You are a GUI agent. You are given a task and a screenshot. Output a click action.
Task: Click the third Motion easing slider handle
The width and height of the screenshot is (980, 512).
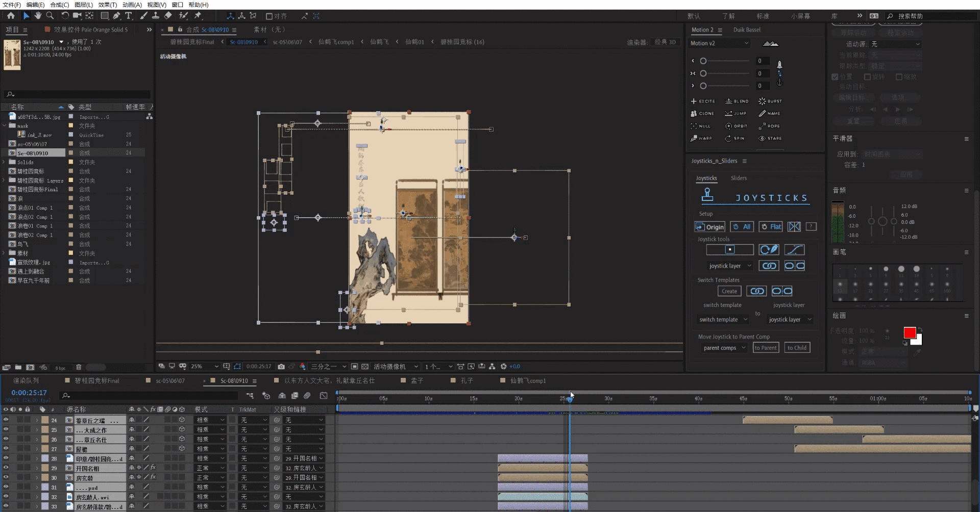703,86
